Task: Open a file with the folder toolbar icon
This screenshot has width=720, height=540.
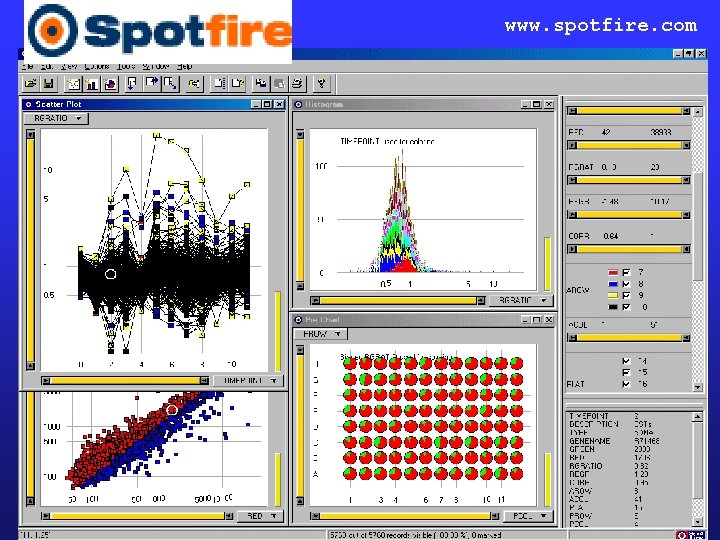Action: pos(31,84)
